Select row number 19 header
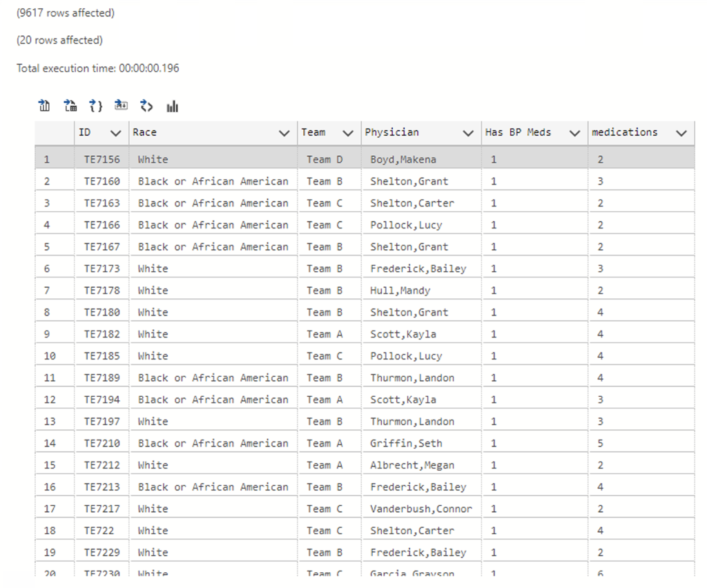This screenshot has width=707, height=588. click(55, 552)
